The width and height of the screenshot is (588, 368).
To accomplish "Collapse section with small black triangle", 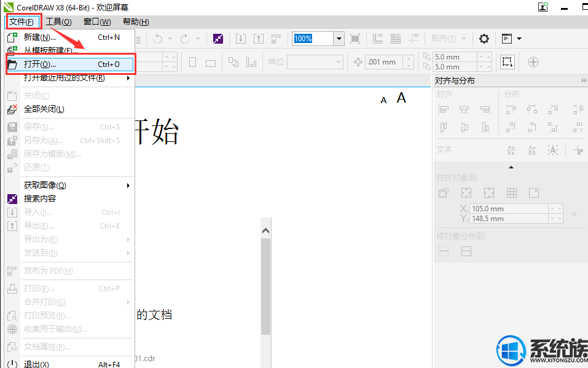I will [x=511, y=167].
